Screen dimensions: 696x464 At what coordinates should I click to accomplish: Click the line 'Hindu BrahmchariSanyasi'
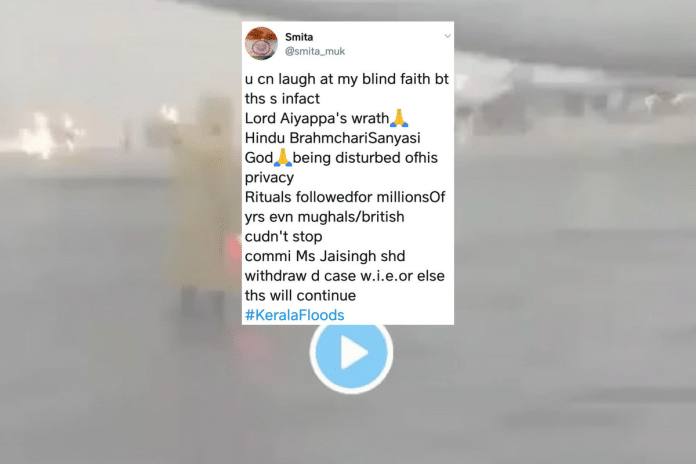click(x=332, y=138)
